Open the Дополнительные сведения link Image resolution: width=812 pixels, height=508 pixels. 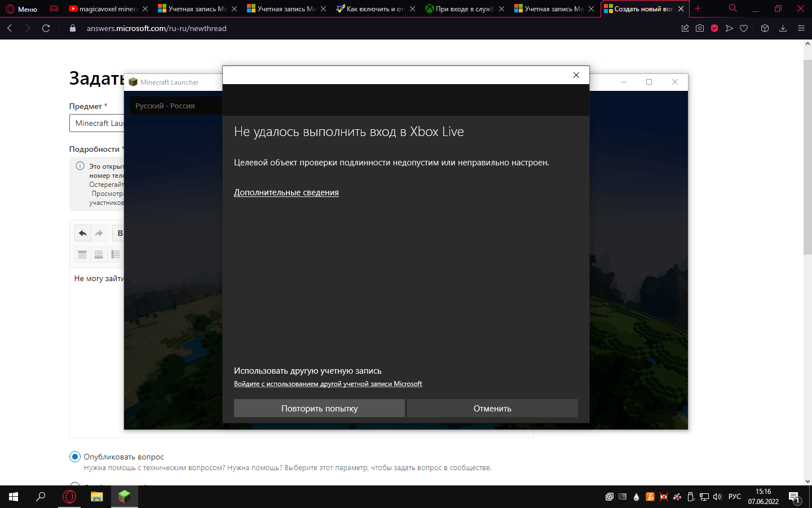click(x=286, y=192)
